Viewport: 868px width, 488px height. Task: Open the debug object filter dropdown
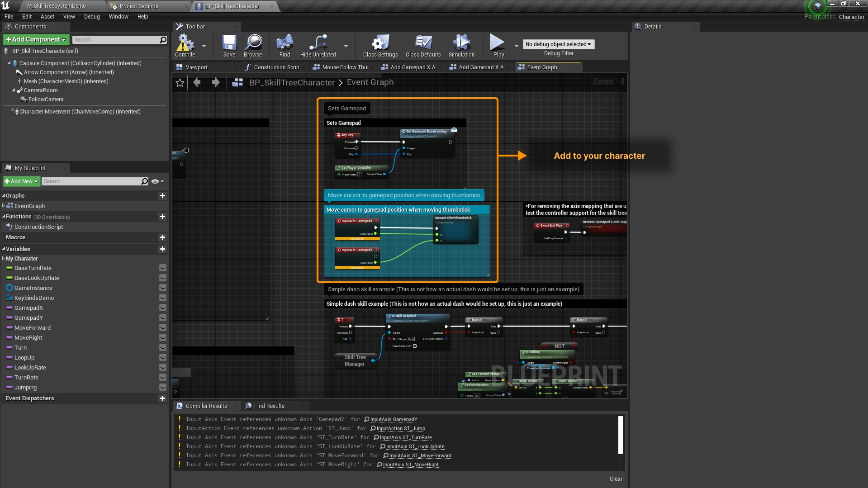558,44
